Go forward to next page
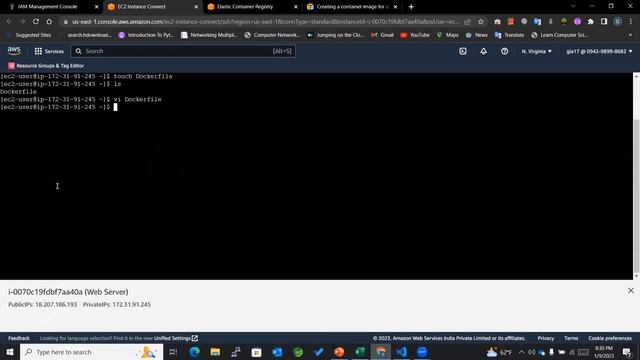 (22, 22)
